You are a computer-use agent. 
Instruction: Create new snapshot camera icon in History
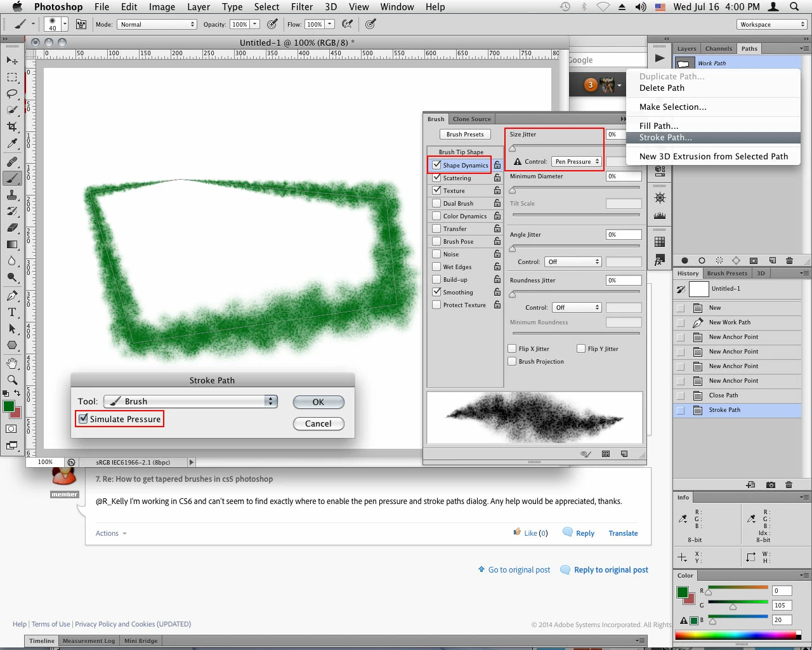click(771, 485)
